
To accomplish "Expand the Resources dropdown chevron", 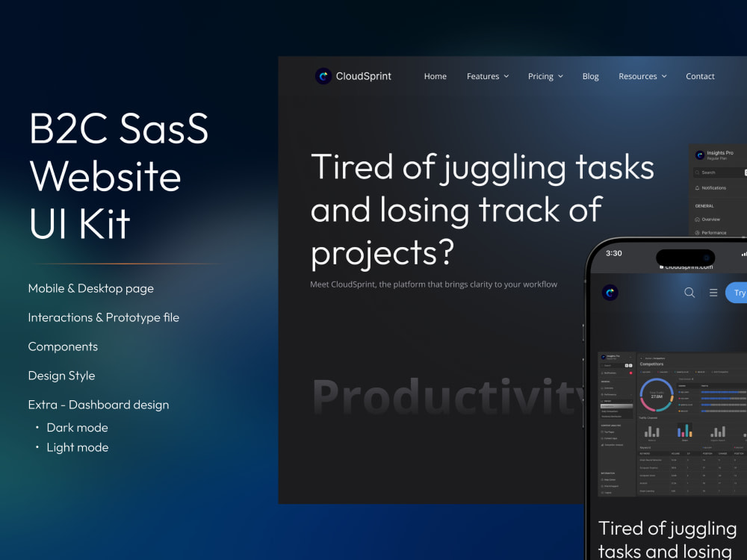I will click(x=664, y=76).
